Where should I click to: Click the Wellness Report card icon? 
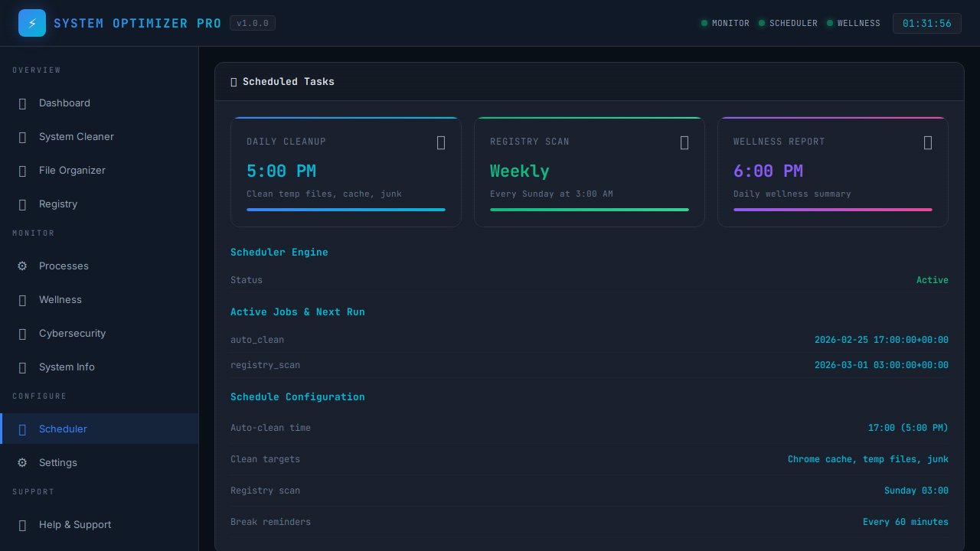928,142
